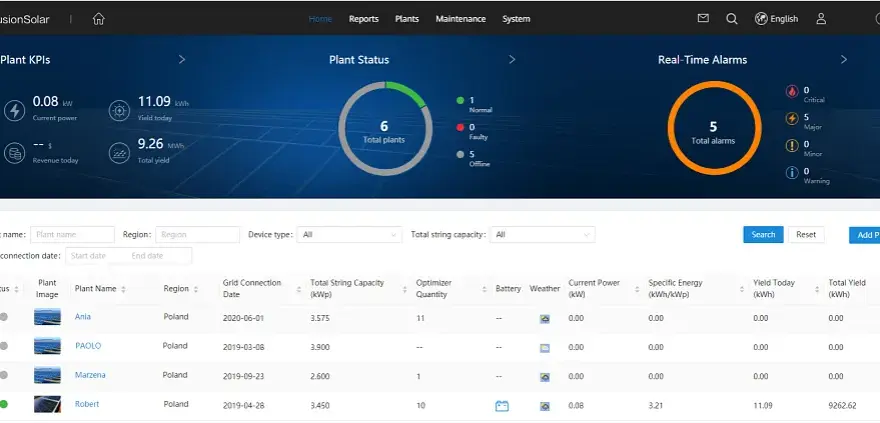Open the PAOLO plant link
This screenshot has height=423, width=880.
click(88, 346)
